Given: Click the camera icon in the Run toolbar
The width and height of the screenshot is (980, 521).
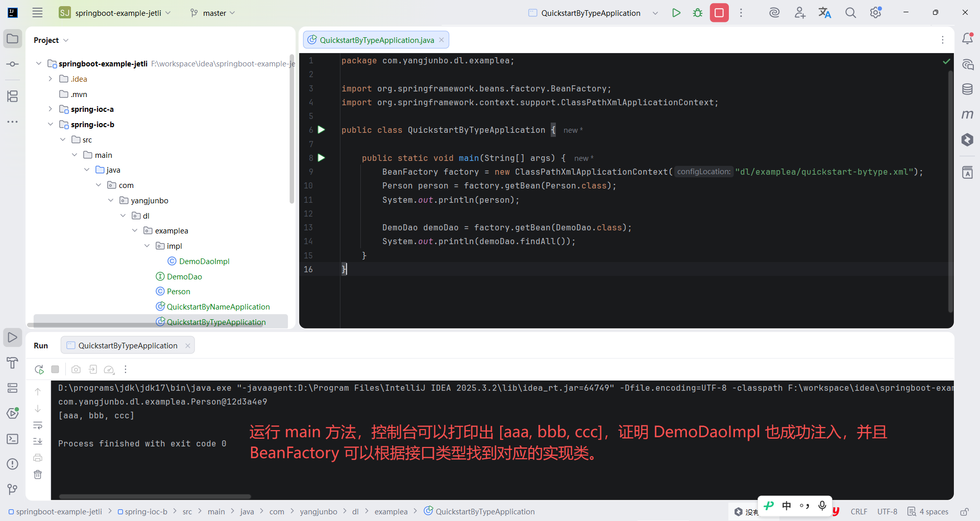Looking at the screenshot, I should (x=76, y=369).
